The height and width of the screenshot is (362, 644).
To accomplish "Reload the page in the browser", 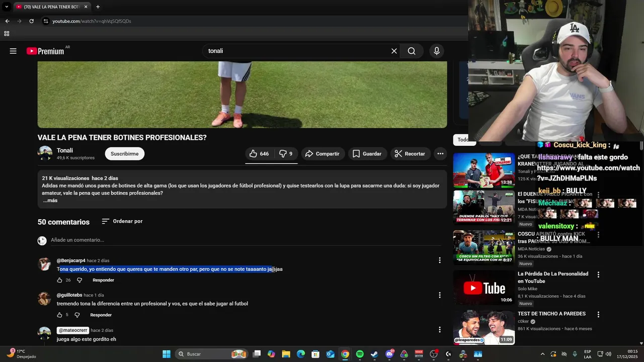I will point(31,21).
